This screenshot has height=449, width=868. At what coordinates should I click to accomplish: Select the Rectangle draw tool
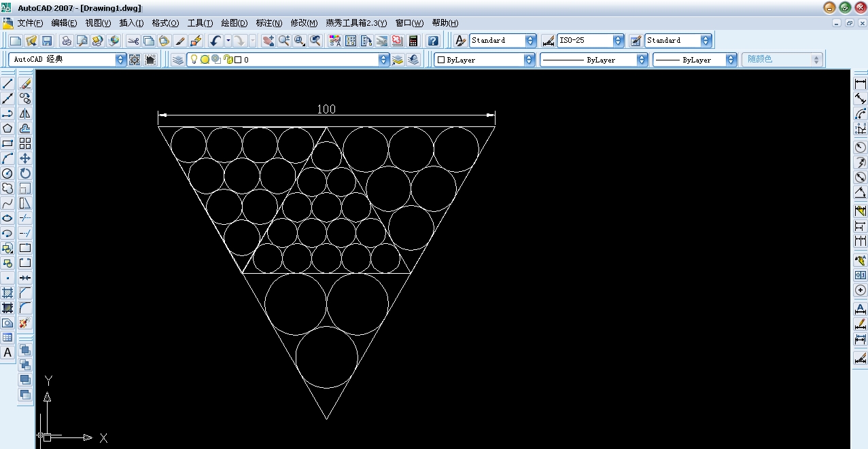point(7,143)
